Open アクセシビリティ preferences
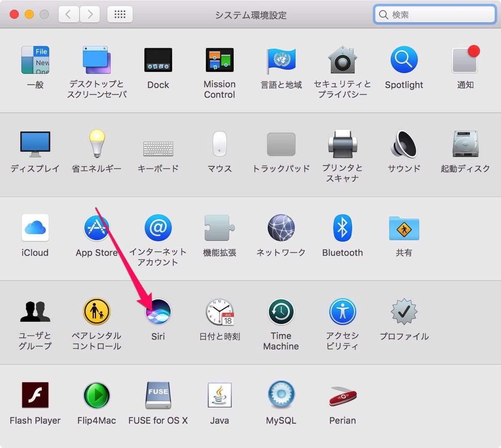Viewport: 501px width, 448px height. point(342,312)
